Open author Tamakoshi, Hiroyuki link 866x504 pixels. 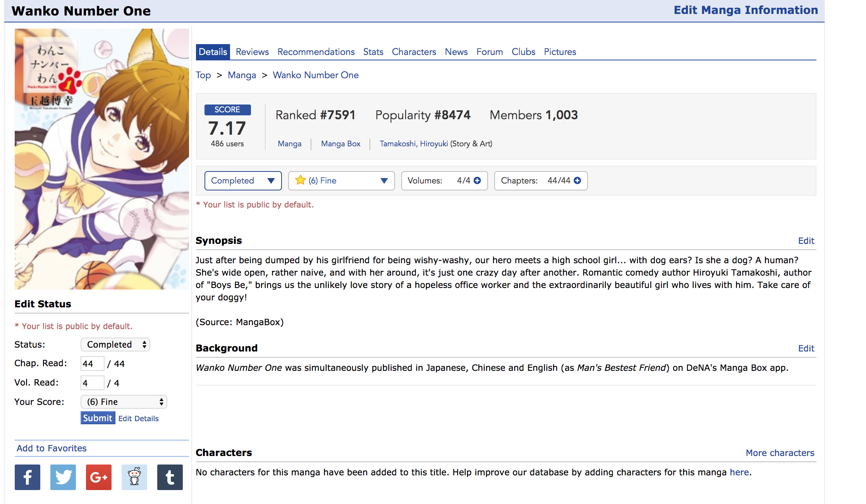click(414, 144)
